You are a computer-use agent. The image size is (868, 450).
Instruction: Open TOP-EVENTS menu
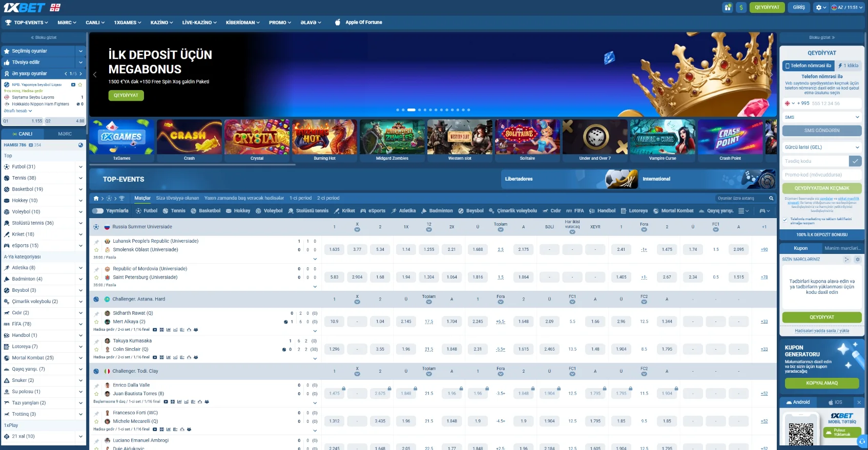click(x=27, y=23)
